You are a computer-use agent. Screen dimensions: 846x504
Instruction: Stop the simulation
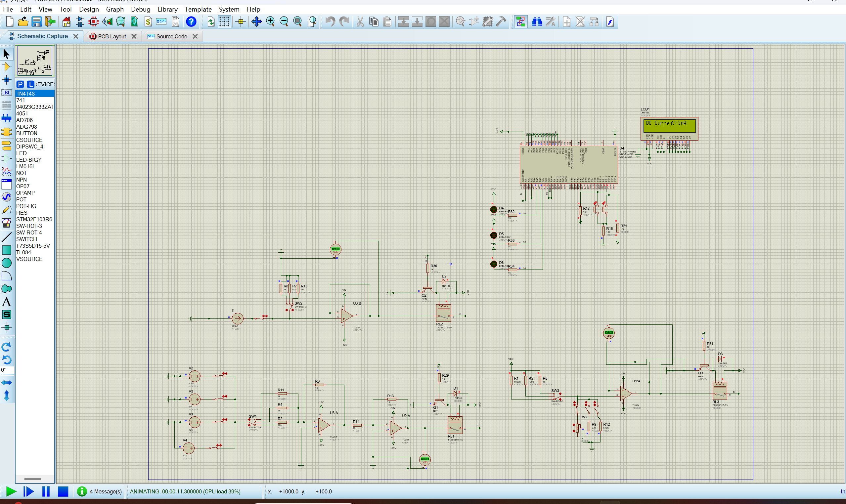coord(63,491)
